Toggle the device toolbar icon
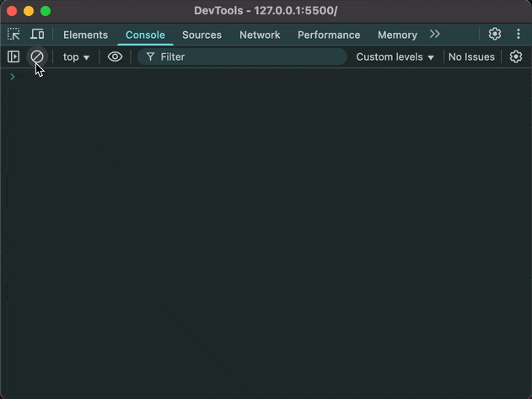532x399 pixels. pos(37,35)
